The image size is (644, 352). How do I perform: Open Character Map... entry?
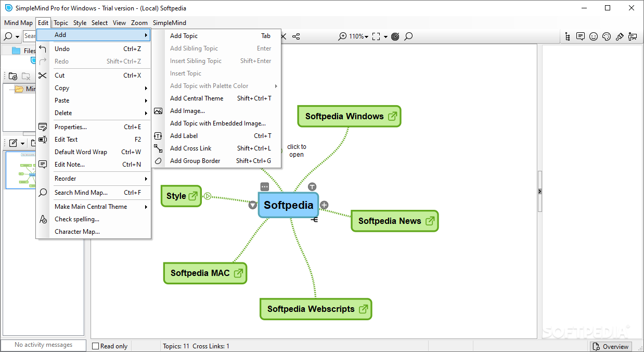(94, 232)
